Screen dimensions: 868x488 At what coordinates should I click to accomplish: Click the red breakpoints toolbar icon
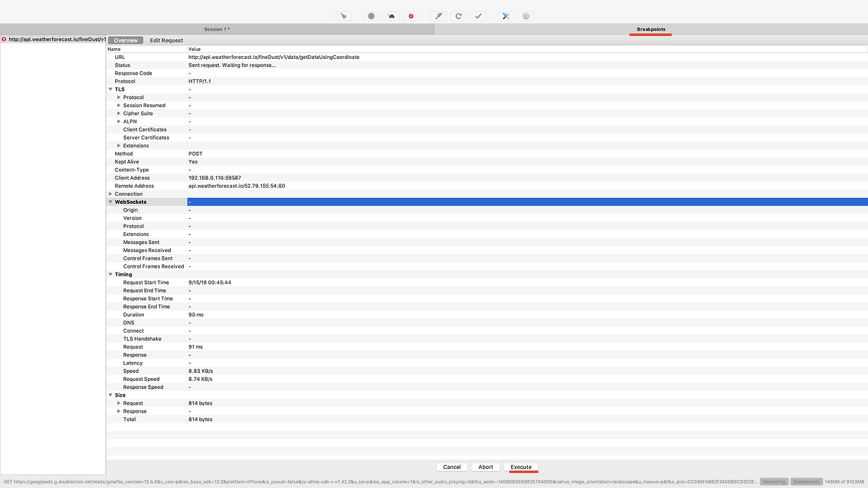411,16
